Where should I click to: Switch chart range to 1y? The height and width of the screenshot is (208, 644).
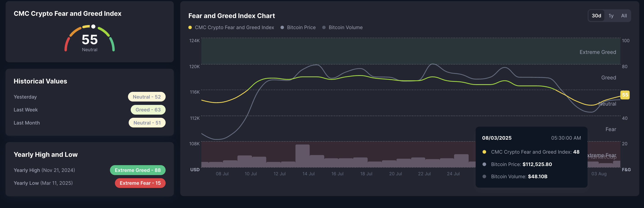611,16
